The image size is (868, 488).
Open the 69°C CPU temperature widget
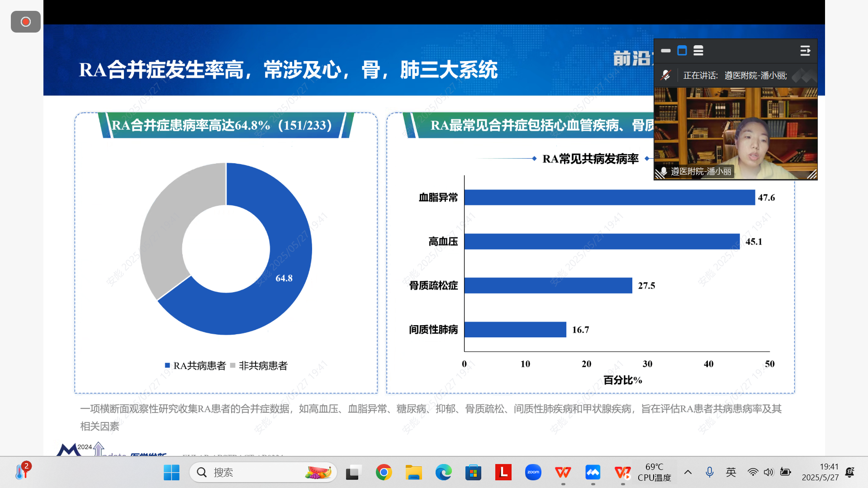[654, 472]
